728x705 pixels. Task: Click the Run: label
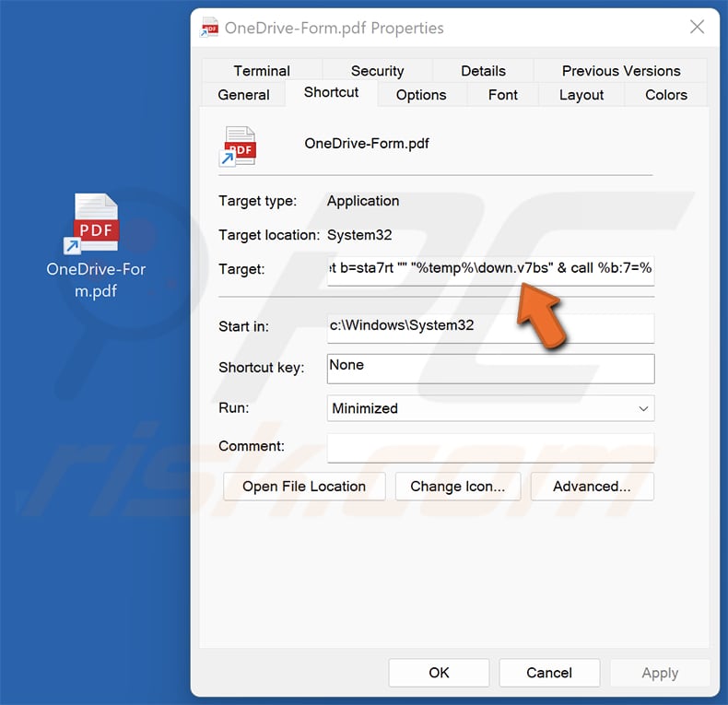coord(233,407)
